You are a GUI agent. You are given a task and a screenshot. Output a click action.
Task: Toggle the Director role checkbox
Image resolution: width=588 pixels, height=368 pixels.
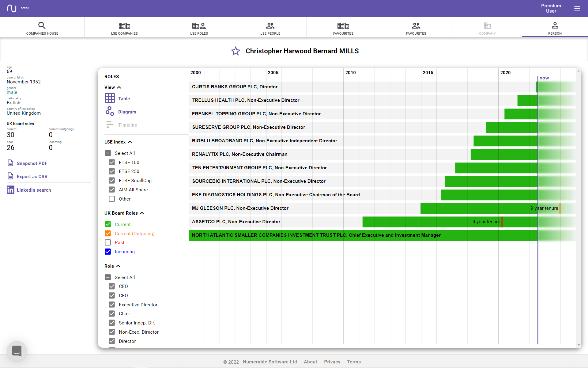pos(112,341)
